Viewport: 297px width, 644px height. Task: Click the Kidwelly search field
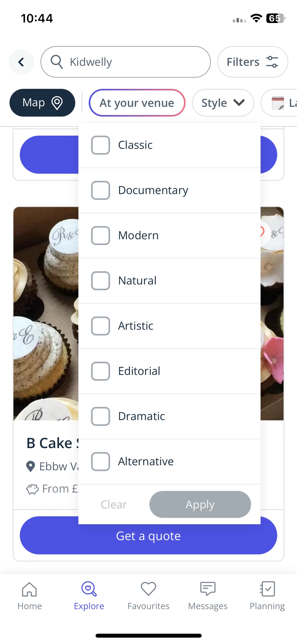[126, 62]
